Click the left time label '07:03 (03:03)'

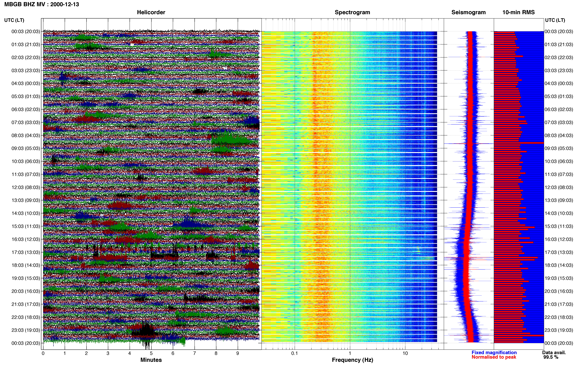[x=26, y=122]
